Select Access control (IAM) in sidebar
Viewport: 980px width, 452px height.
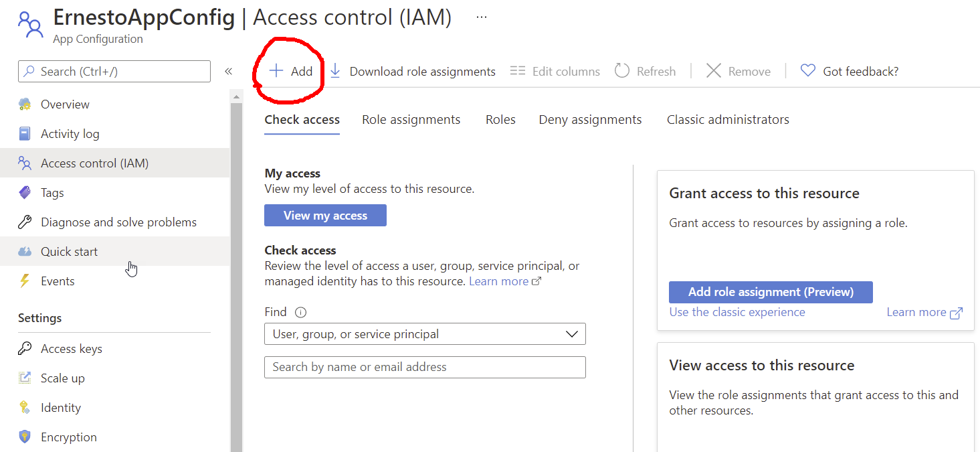[115, 163]
